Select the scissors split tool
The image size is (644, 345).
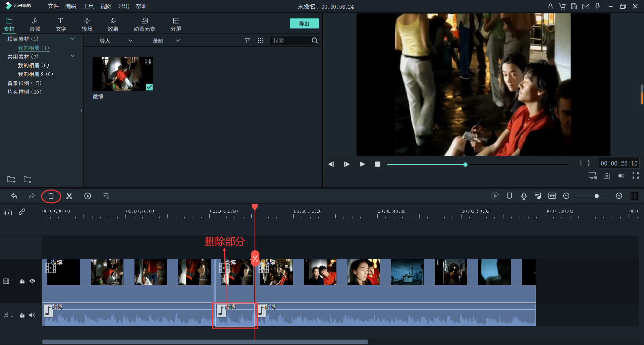[69, 196]
